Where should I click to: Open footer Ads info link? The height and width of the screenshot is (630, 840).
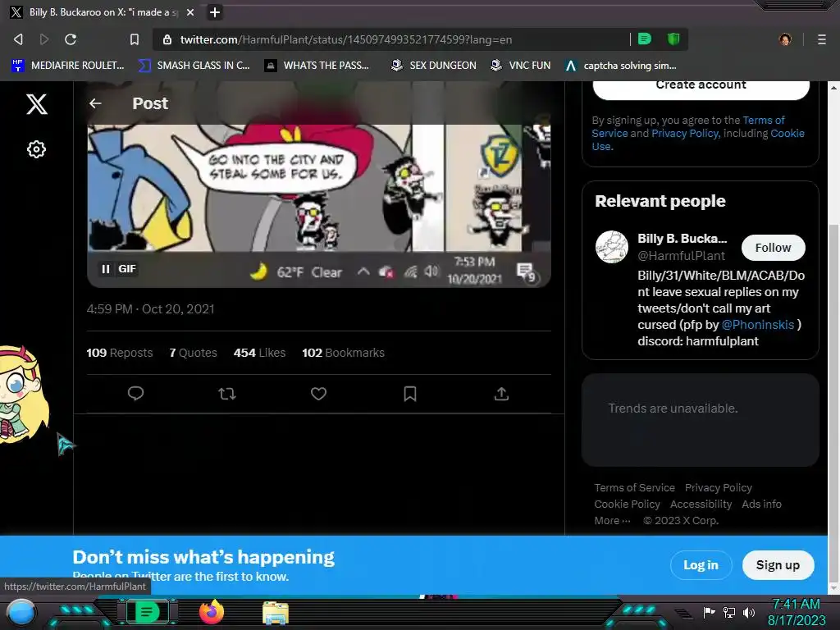coord(761,504)
